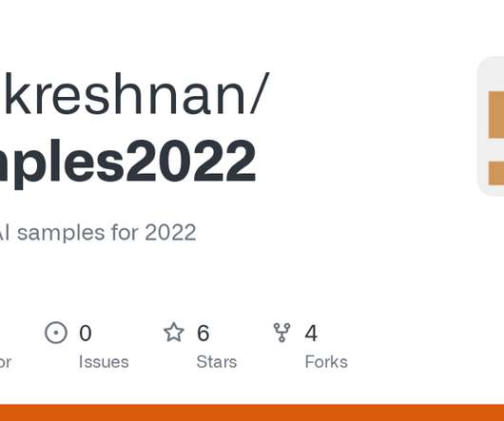Open the user avatar thumbnail at right

490,126
